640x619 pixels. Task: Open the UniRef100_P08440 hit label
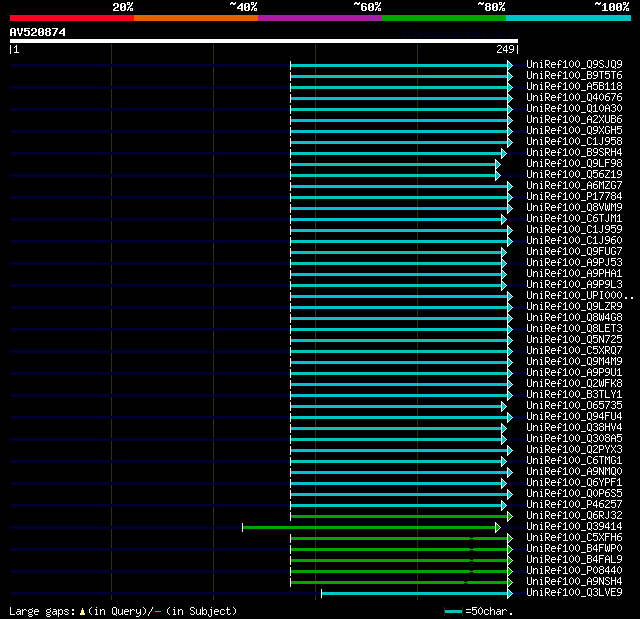pyautogui.click(x=574, y=571)
